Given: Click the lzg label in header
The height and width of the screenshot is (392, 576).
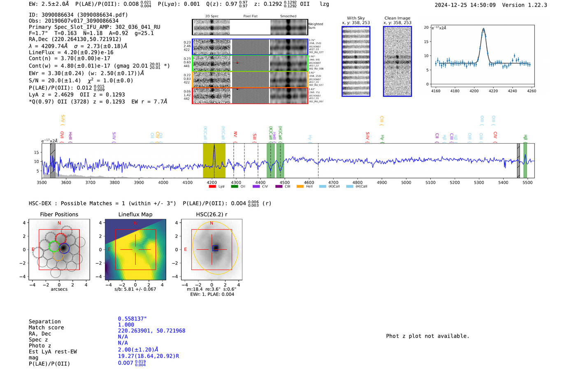Looking at the screenshot, I should [324, 4].
